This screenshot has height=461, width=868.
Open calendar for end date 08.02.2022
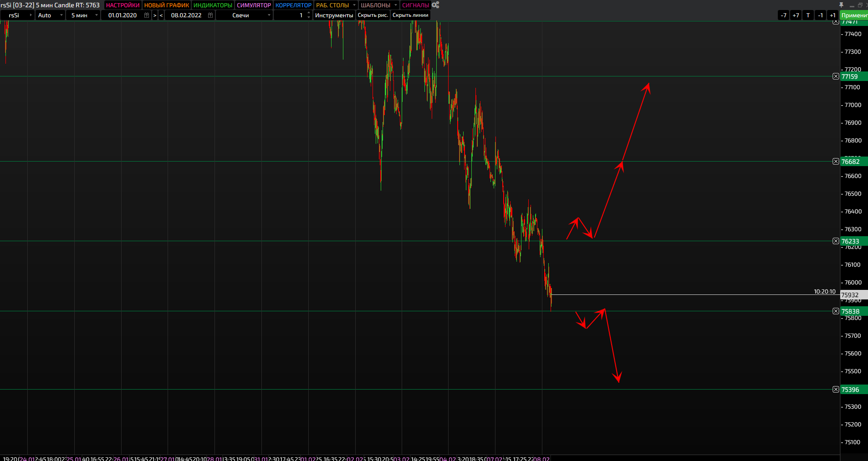pos(210,15)
